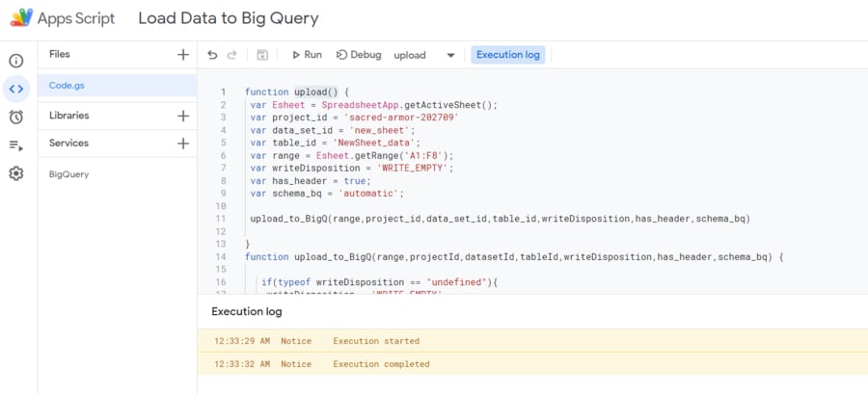This screenshot has width=868, height=394.
Task: Click the data_set_id 'new_sheet' code line
Action: (x=332, y=130)
